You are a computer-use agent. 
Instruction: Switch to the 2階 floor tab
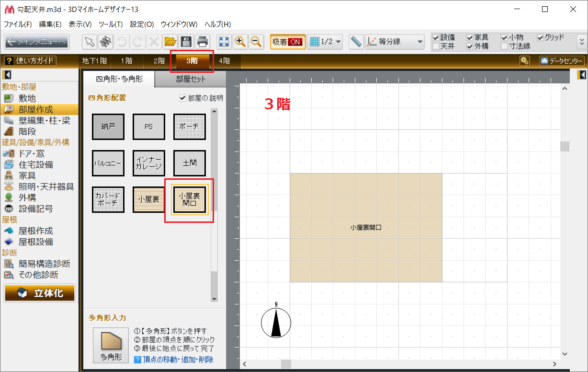coord(159,61)
